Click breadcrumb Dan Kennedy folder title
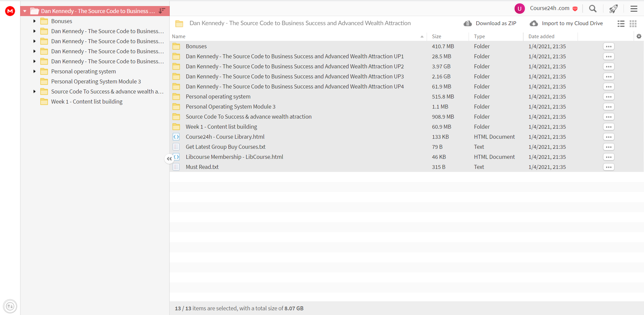Viewport: 644px width, 315px height. pos(300,23)
